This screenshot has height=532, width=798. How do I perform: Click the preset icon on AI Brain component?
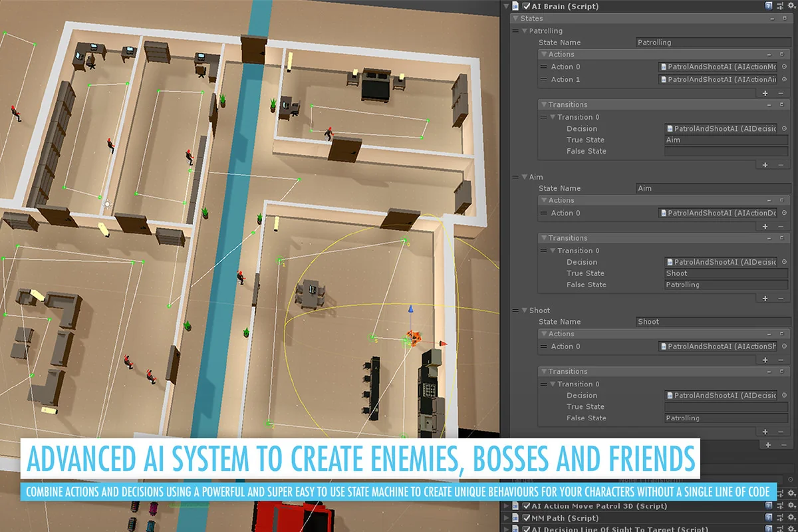pyautogui.click(x=779, y=6)
